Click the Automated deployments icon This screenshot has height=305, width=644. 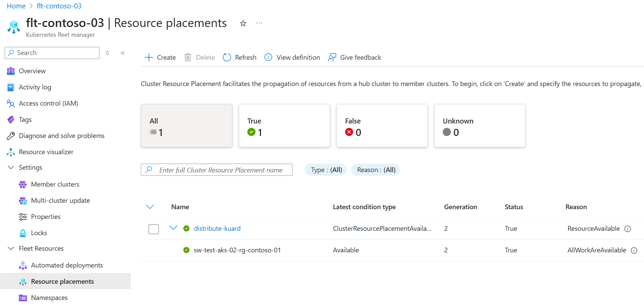pyautogui.click(x=23, y=265)
